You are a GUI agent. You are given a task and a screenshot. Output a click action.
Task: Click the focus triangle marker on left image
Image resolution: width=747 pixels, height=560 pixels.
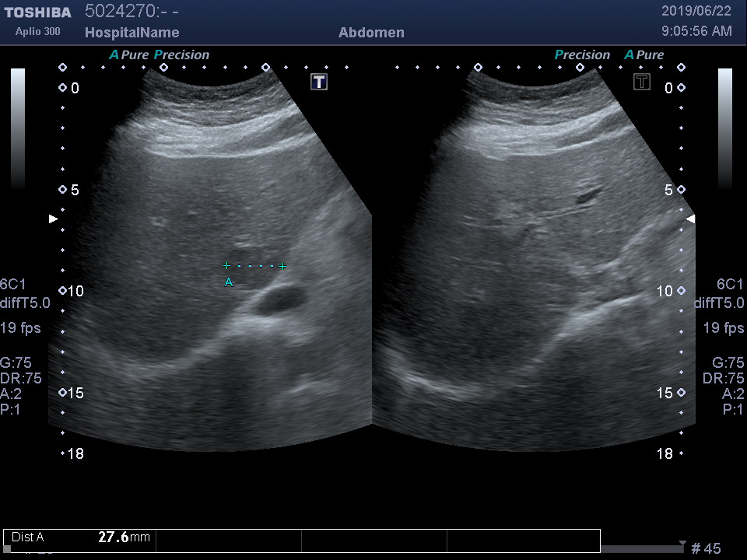[x=54, y=219]
